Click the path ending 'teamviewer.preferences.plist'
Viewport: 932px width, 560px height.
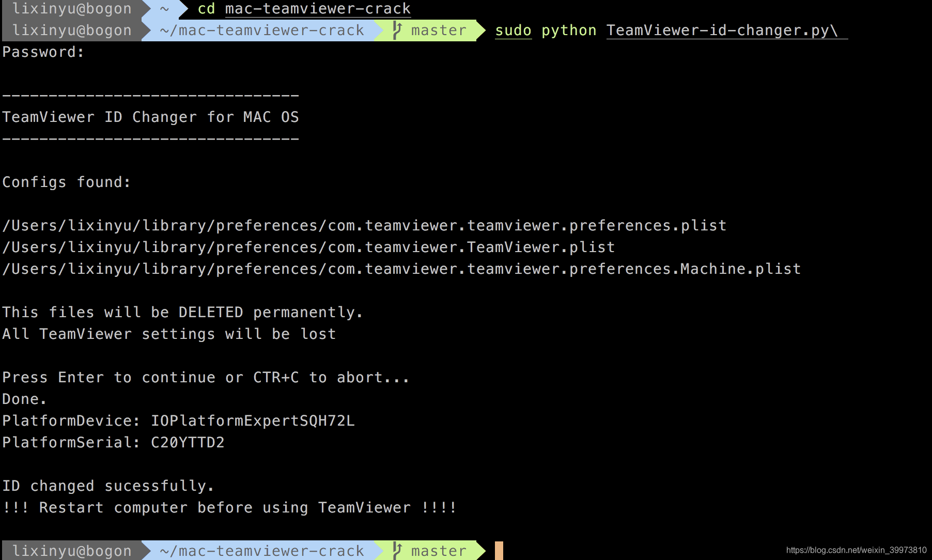(x=364, y=226)
